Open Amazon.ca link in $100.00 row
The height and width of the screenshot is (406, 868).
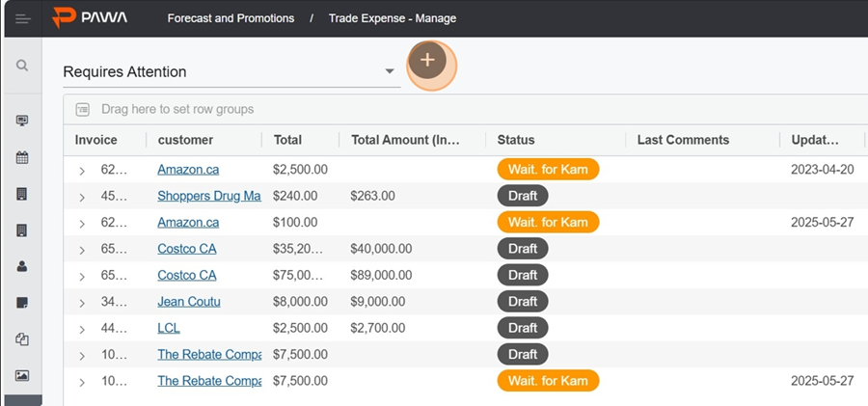[x=188, y=222]
